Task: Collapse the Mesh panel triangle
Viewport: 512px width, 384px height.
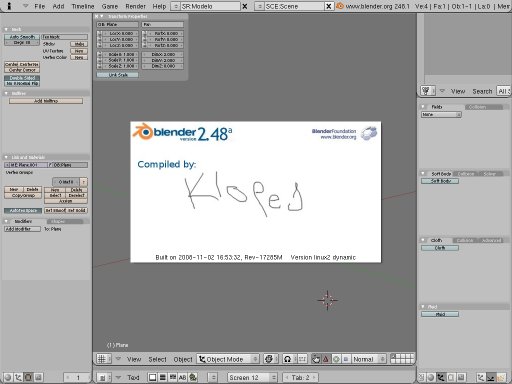Action: pos(6,29)
